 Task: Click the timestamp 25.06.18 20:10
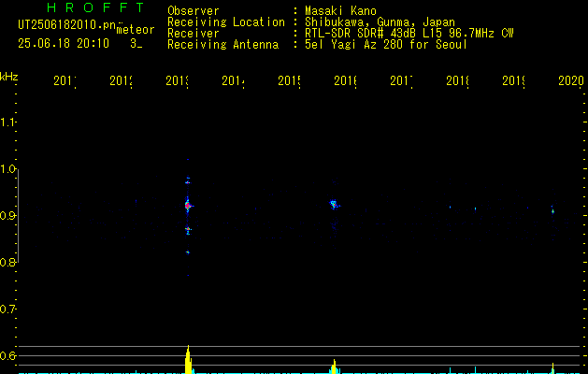pyautogui.click(x=64, y=44)
